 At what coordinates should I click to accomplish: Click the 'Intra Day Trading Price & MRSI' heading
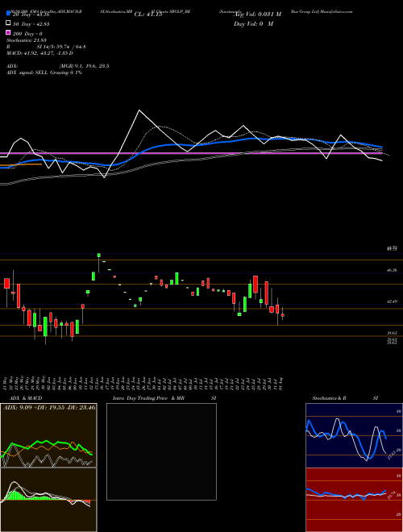coord(164,398)
